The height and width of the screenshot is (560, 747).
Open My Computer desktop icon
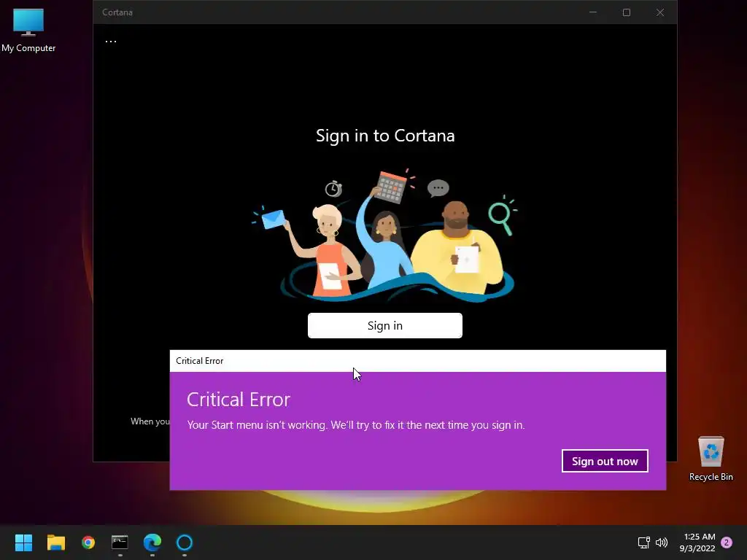coord(28,31)
